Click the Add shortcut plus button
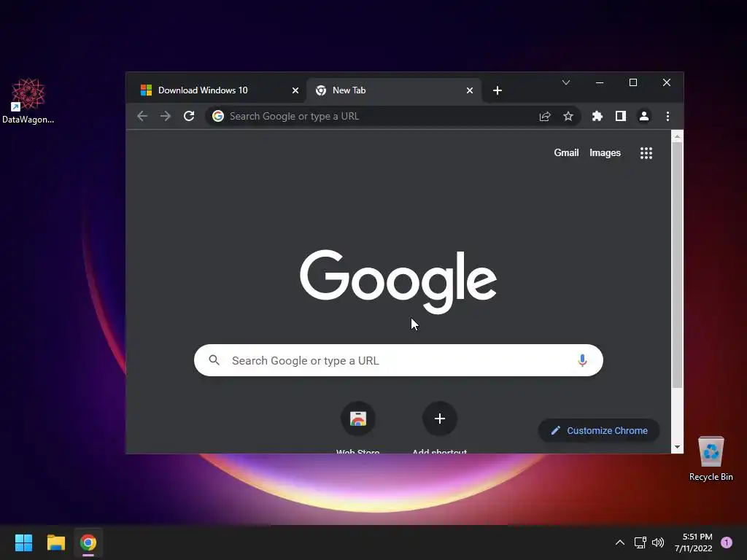The height and width of the screenshot is (560, 747). (440, 419)
